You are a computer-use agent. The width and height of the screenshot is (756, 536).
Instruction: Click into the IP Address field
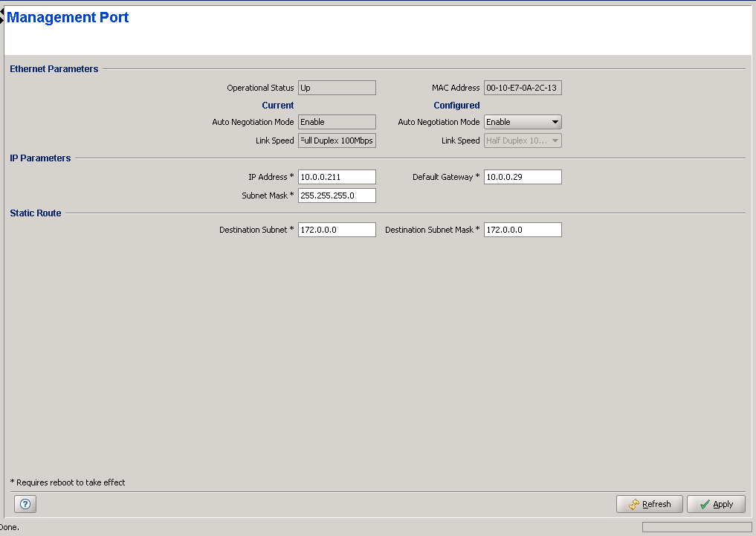(337, 177)
